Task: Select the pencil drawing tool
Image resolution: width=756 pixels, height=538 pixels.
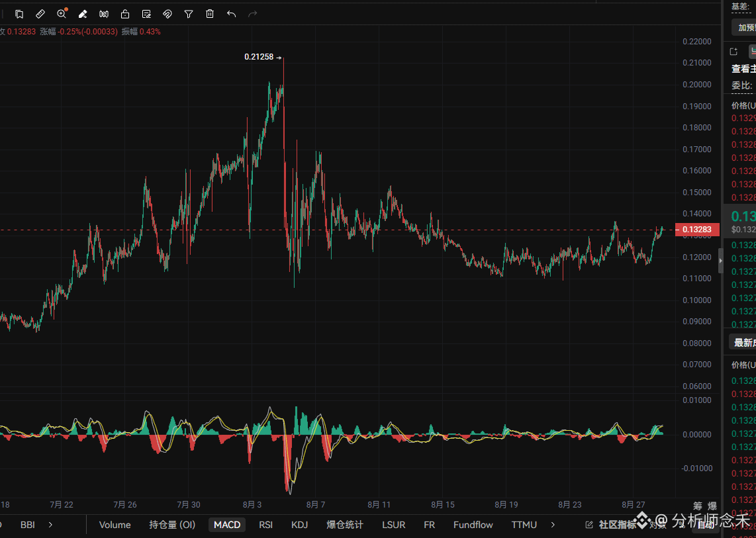Action: coord(83,14)
